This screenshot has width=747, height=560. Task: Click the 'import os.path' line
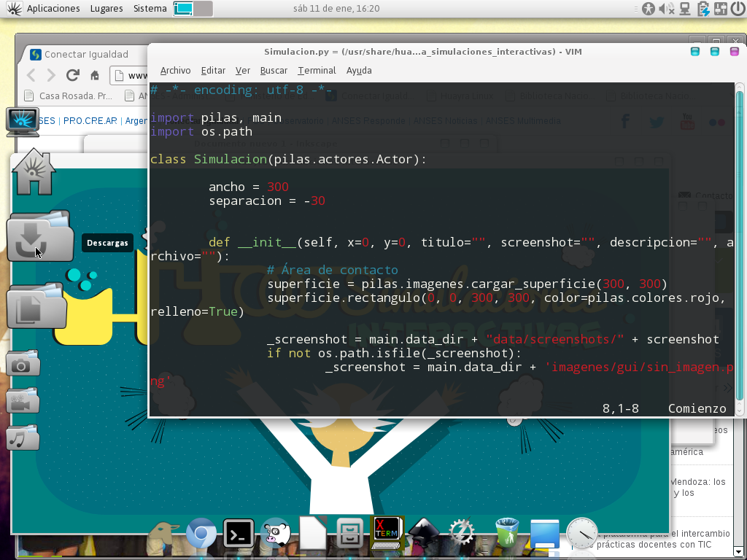coord(201,131)
